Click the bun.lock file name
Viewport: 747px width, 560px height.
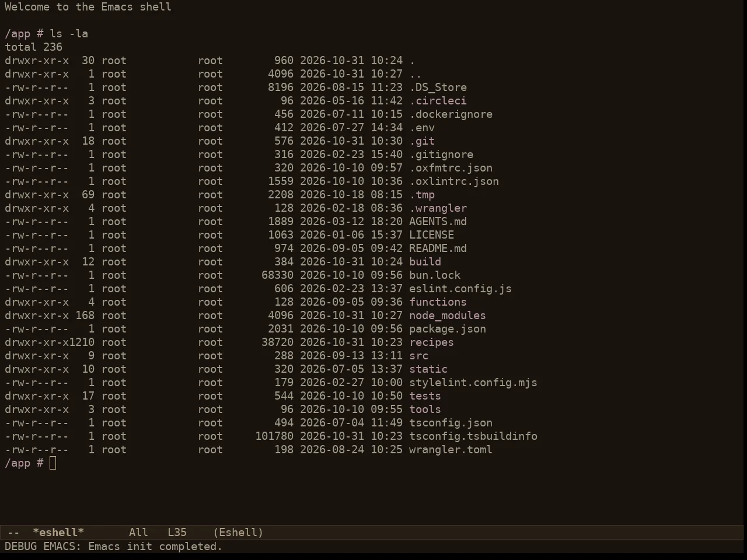435,275
